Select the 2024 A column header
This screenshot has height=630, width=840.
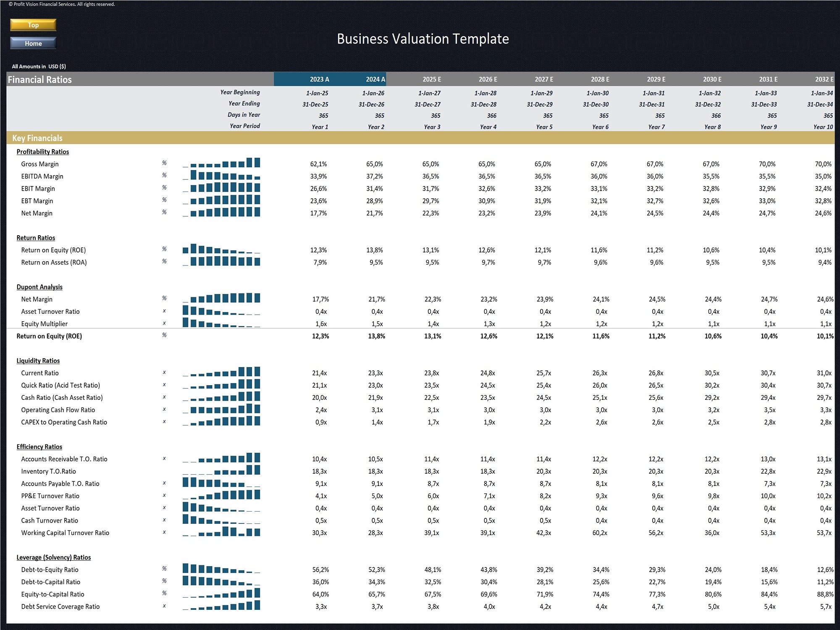(375, 79)
